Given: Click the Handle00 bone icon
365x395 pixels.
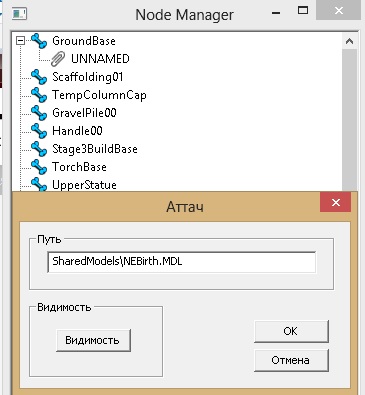Looking at the screenshot, I should pos(39,131).
